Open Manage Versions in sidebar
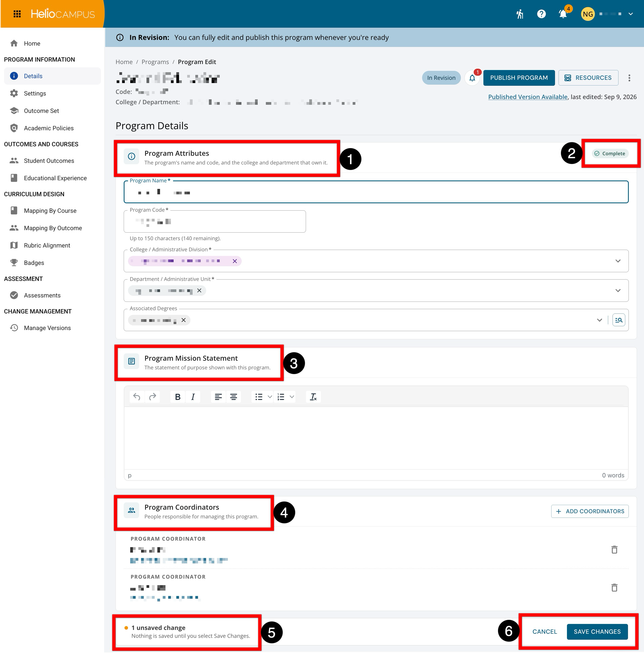 pyautogui.click(x=52, y=328)
